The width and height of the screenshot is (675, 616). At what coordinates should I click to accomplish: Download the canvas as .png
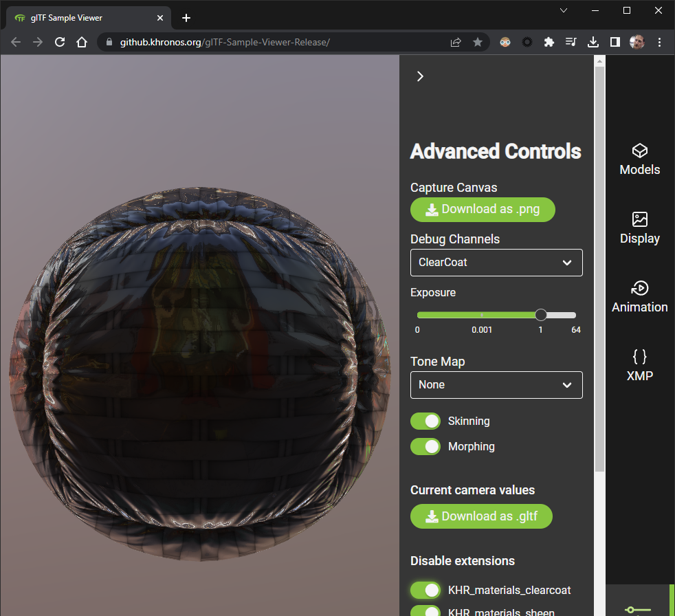pyautogui.click(x=483, y=210)
